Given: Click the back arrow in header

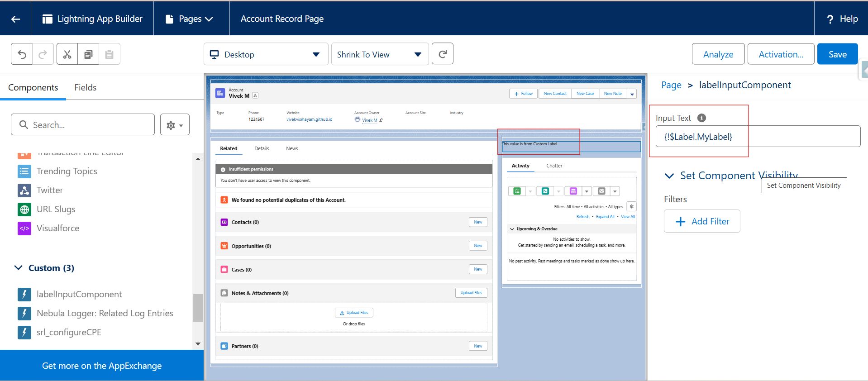Looking at the screenshot, I should (15, 19).
